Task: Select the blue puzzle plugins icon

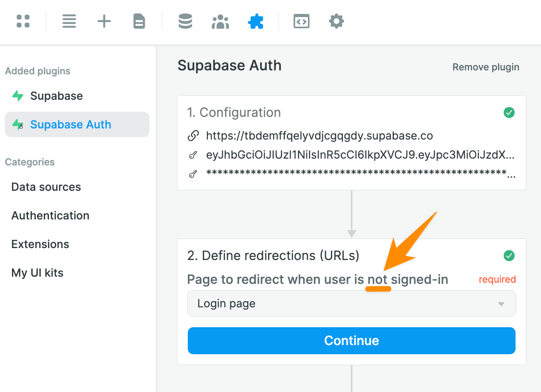Action: pos(255,21)
